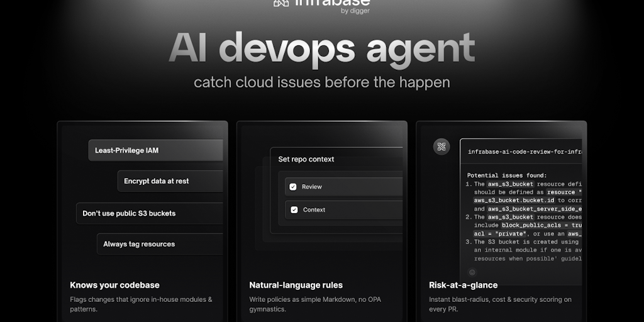644x322 pixels.
Task: Select the Least-Privilege IAM rule chip
Action: coord(156,150)
